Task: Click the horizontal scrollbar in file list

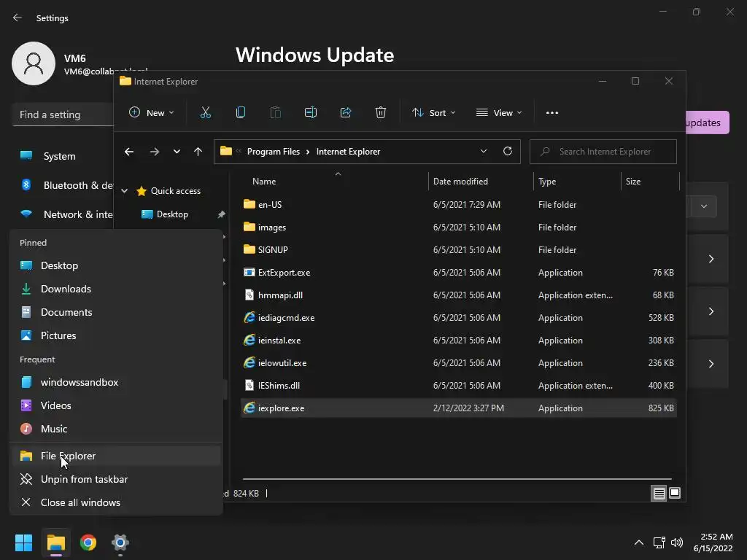Action: point(457,479)
